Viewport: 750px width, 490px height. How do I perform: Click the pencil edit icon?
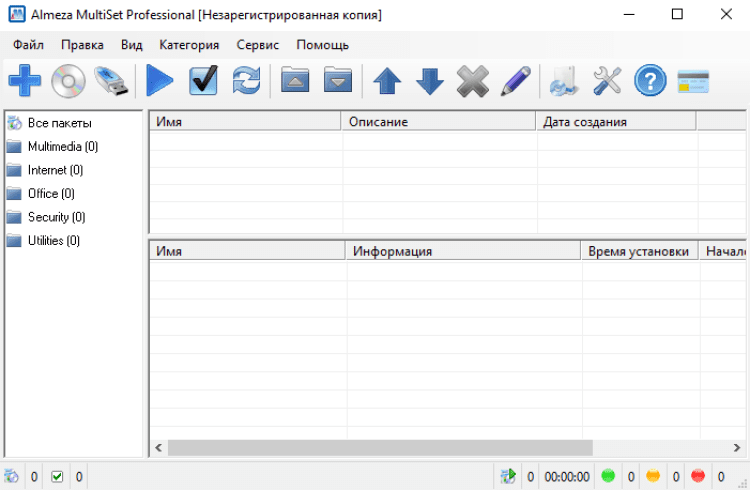[516, 81]
